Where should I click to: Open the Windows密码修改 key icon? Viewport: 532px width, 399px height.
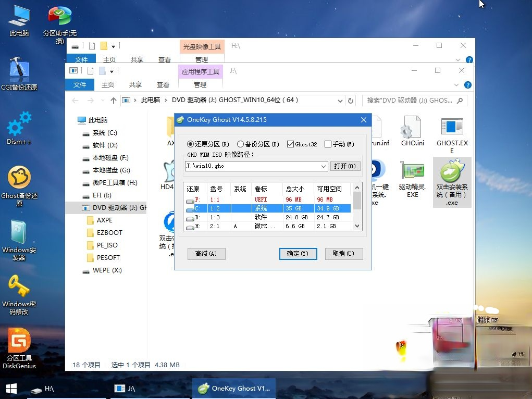(19, 294)
